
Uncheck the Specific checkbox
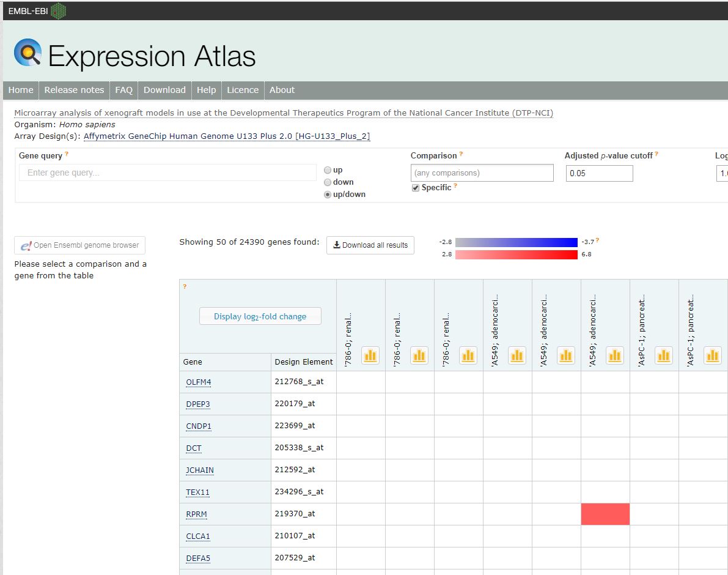(x=416, y=187)
